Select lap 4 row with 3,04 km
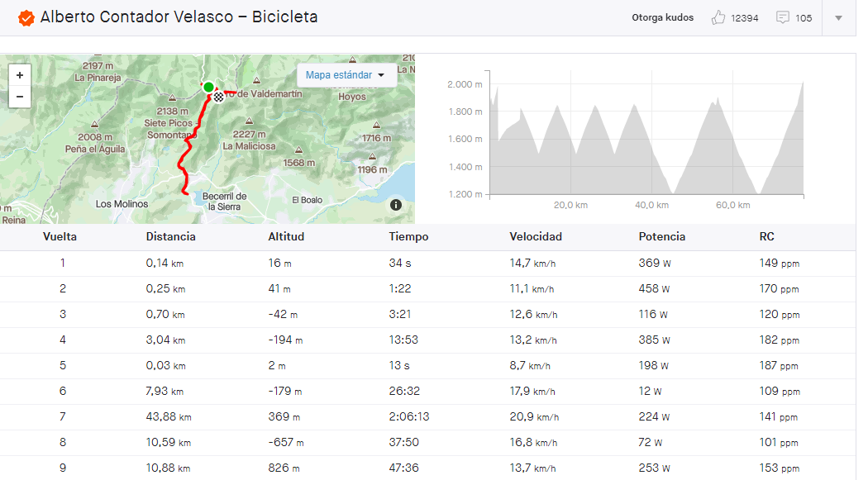The image size is (868, 480). point(428,340)
